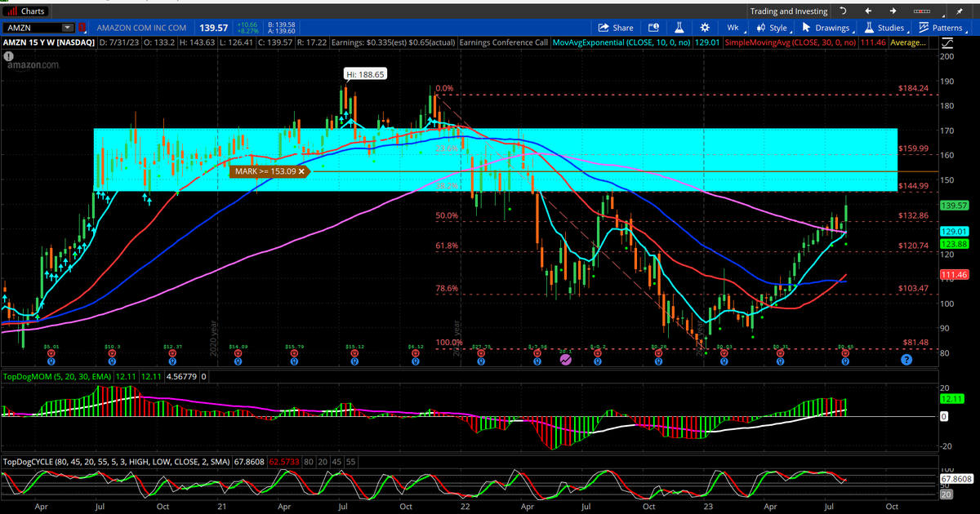Image resolution: width=980 pixels, height=514 pixels.
Task: Click the red earnings icon under $0.65
Action: pos(846,353)
